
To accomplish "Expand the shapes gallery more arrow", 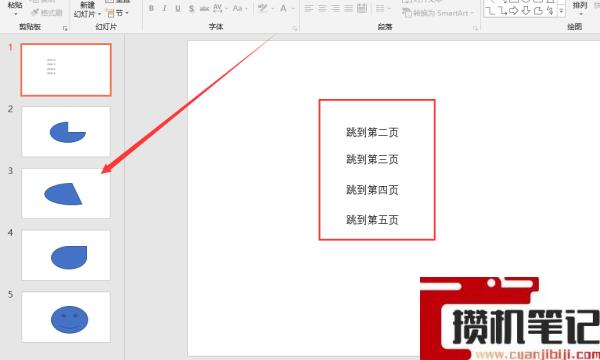I will coord(561,11).
